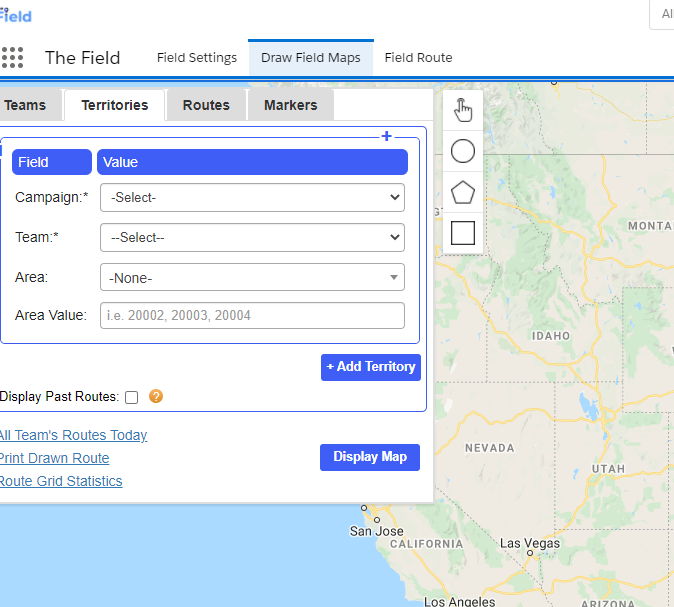The height and width of the screenshot is (607, 674).
Task: Click the UTAH label on map
Action: [x=608, y=469]
